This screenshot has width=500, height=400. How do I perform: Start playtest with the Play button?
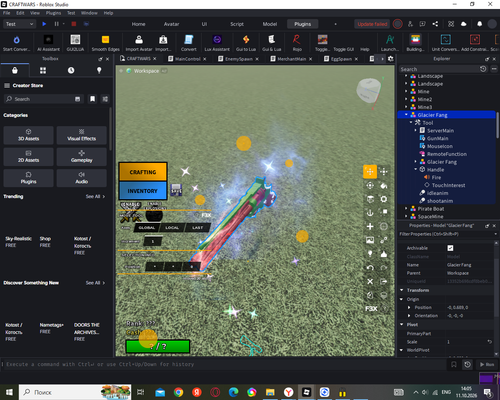pos(44,24)
